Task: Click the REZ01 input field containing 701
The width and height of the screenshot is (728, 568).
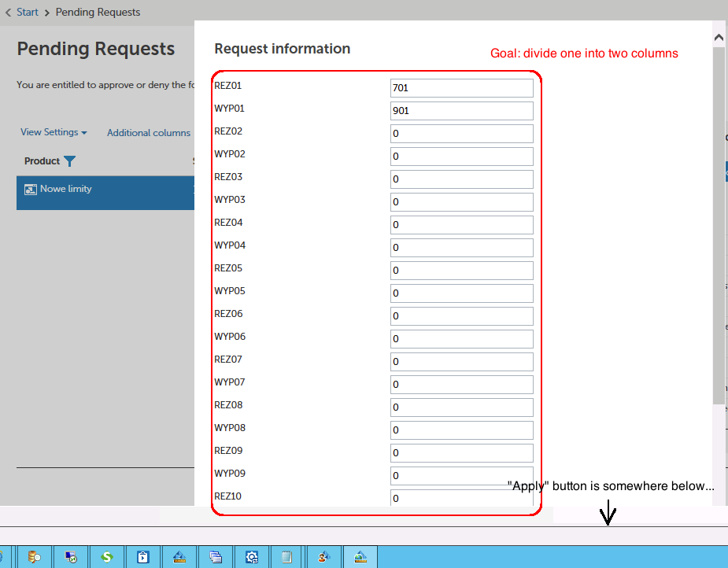Action: [461, 87]
